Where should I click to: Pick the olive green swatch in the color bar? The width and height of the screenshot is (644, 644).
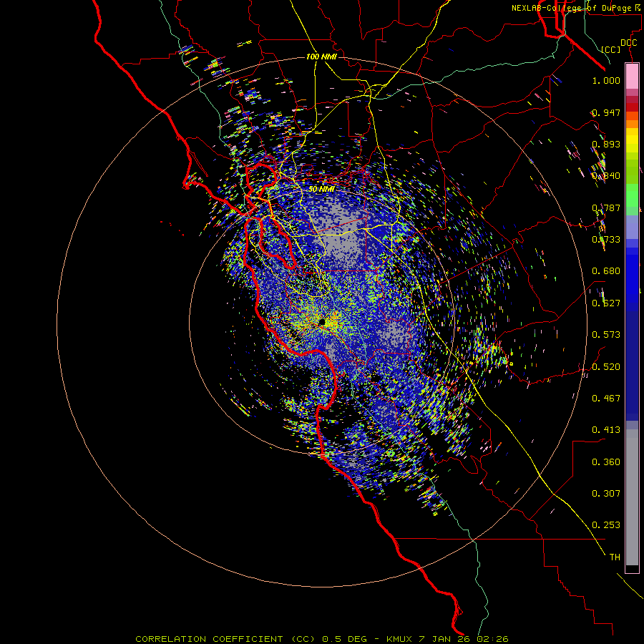pyautogui.click(x=632, y=171)
